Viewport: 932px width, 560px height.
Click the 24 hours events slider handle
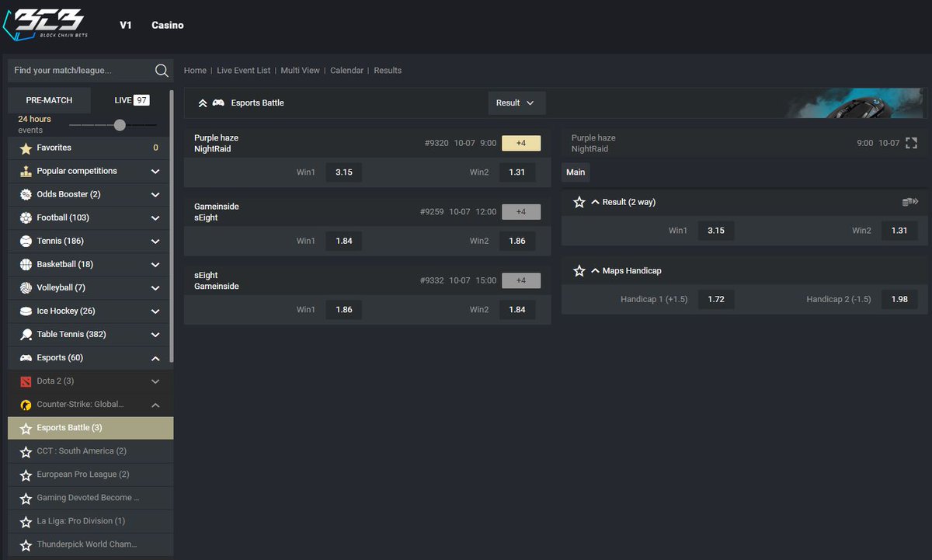120,125
